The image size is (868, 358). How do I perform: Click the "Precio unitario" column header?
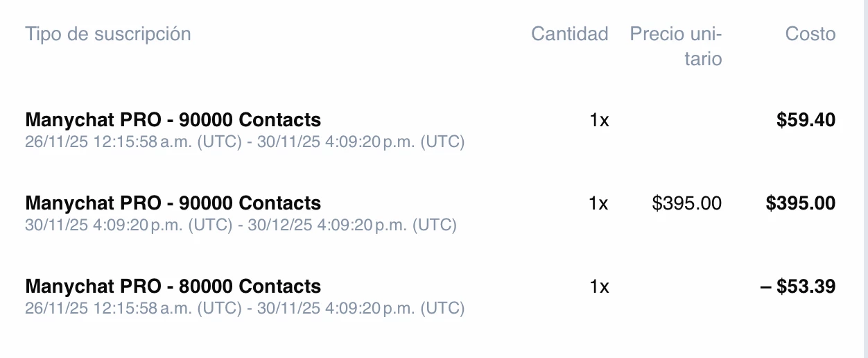click(x=676, y=46)
